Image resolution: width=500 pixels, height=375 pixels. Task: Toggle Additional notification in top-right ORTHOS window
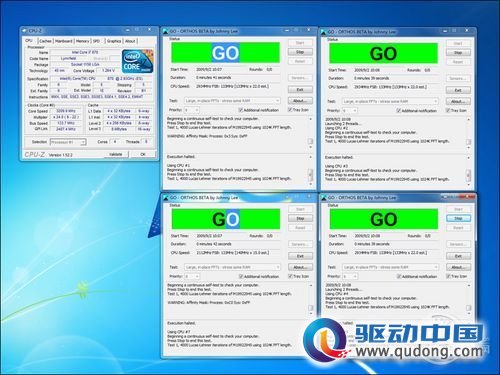coord(417,111)
